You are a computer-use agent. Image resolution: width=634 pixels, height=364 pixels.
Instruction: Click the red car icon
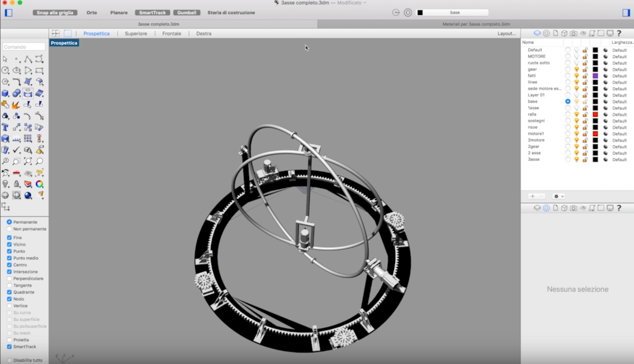pyautogui.click(x=17, y=172)
